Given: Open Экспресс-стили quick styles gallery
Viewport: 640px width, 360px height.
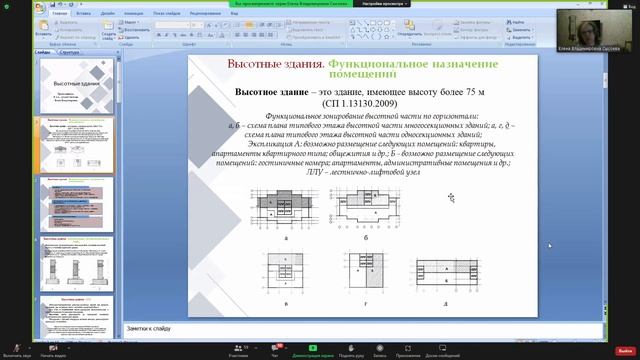Looking at the screenshot, I should point(437,29).
